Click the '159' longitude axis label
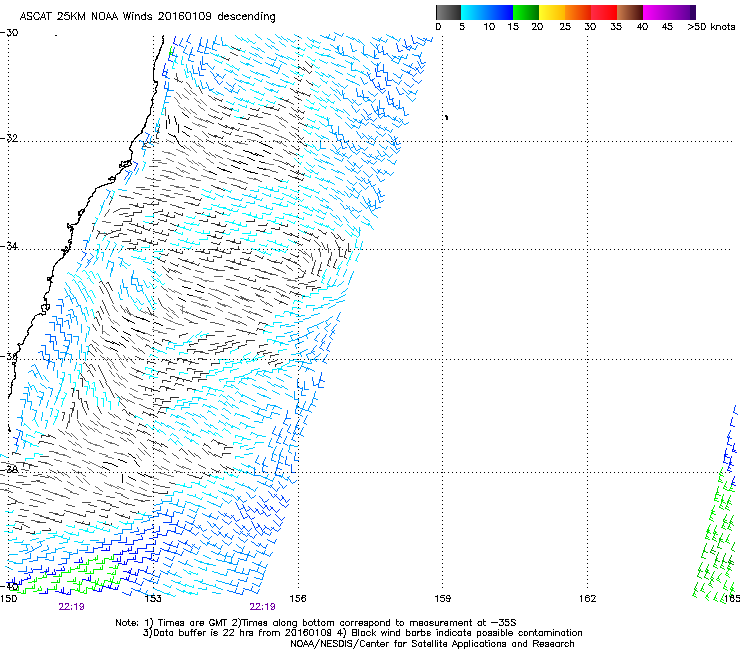Image resolution: width=740 pixels, height=650 pixels. tap(442, 599)
